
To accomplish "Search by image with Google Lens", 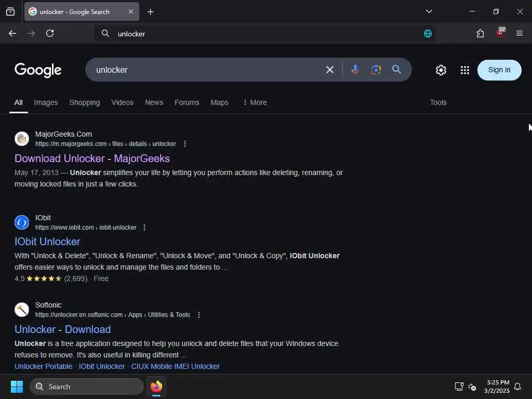I will click(376, 70).
